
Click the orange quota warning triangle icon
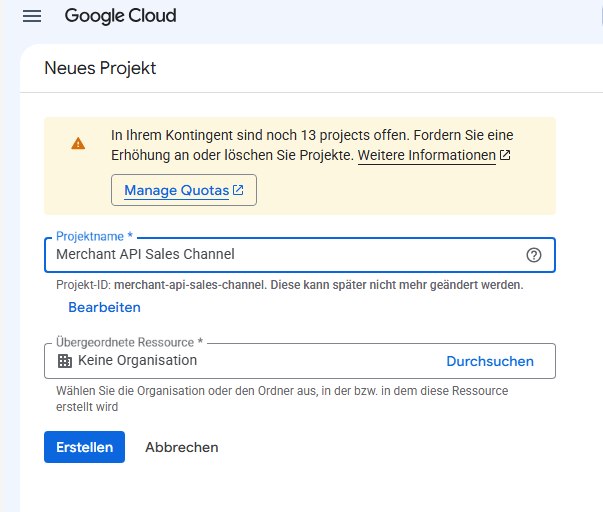pos(78,143)
